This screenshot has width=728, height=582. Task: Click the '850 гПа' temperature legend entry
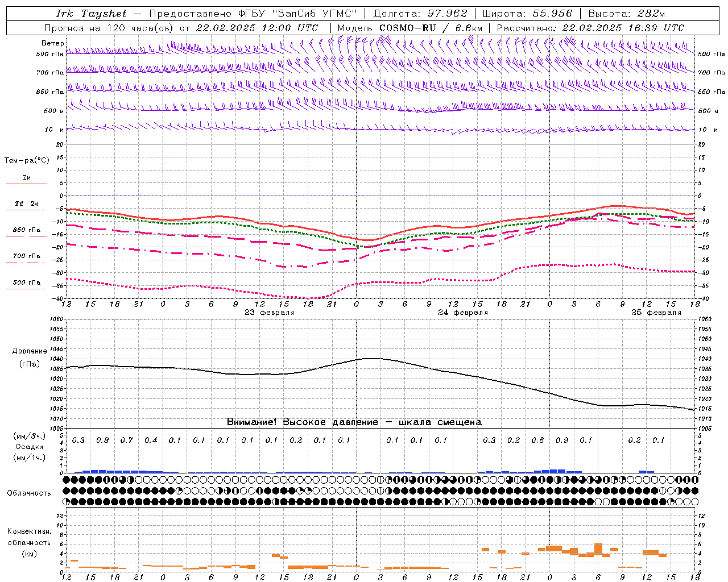click(x=27, y=230)
